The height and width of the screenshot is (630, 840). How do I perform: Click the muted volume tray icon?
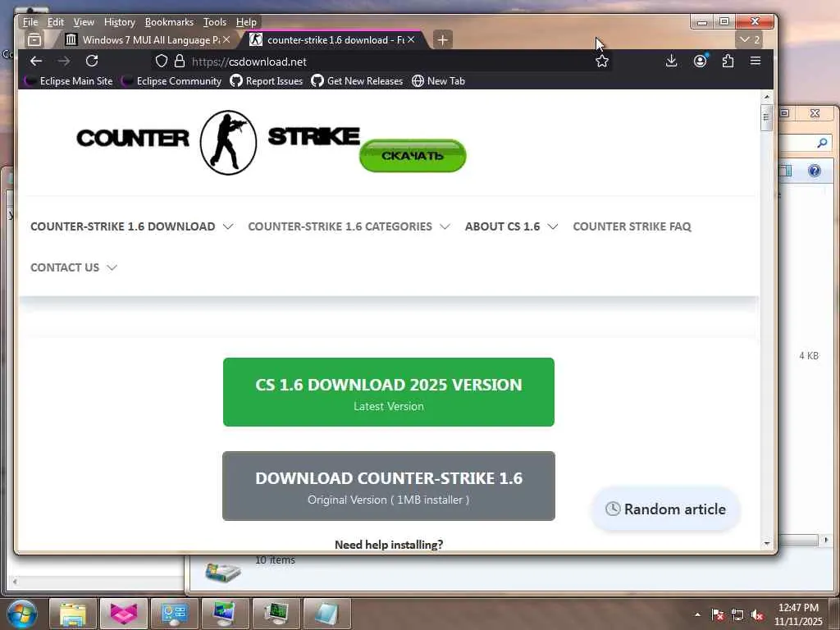click(757, 615)
